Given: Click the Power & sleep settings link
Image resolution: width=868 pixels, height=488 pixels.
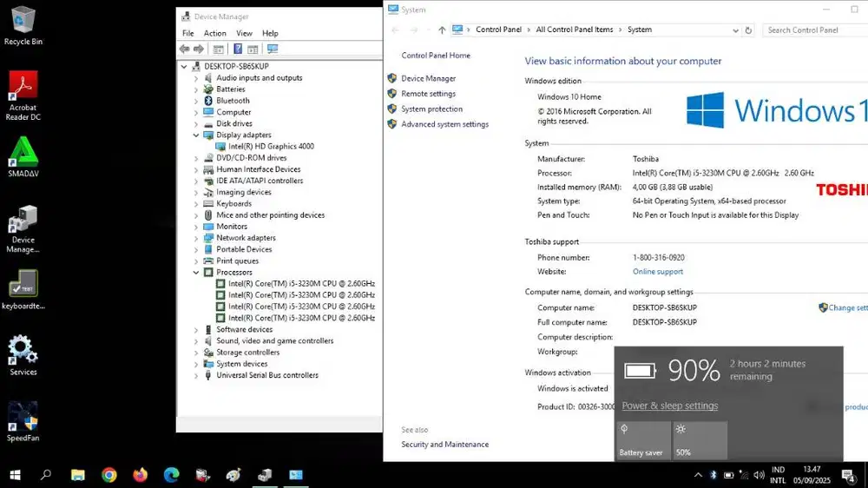Looking at the screenshot, I should pyautogui.click(x=669, y=406).
